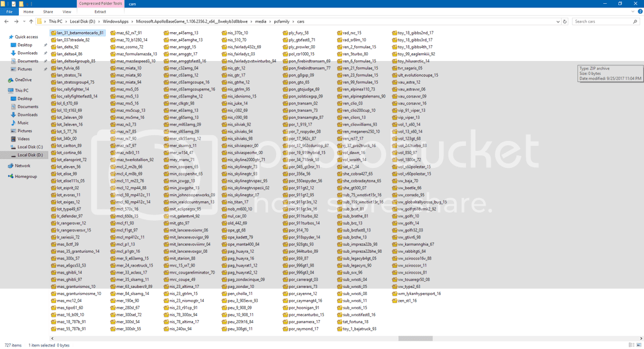Select Local Disk (D:) in sidebar
The image size is (644, 349).
click(30, 155)
